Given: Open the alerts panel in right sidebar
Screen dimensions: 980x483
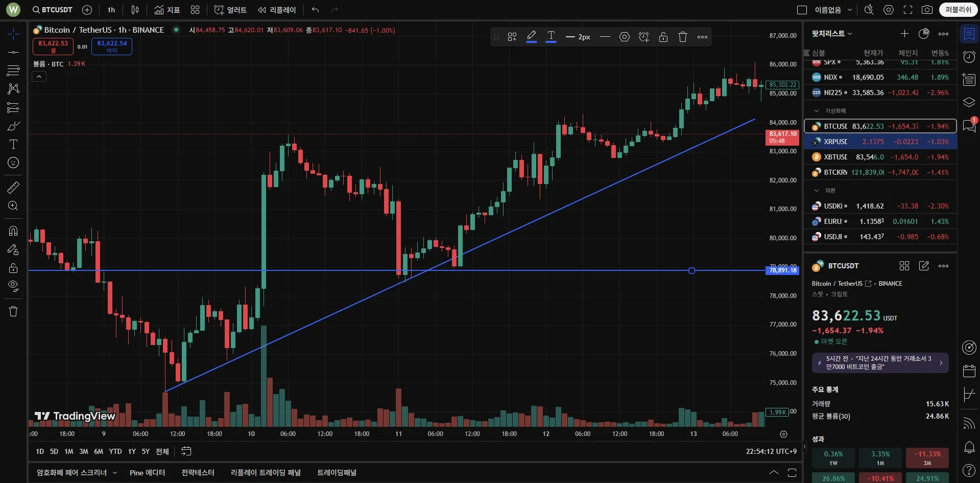Looking at the screenshot, I should pyautogui.click(x=969, y=57).
